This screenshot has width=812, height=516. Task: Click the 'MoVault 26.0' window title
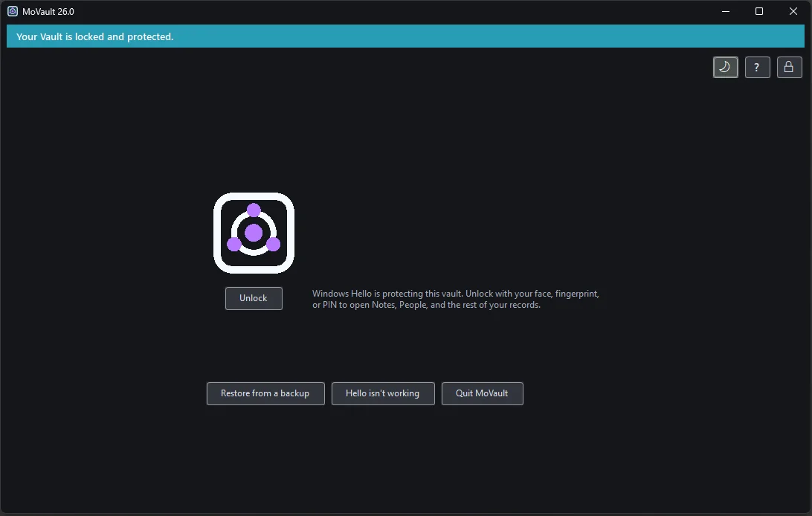click(x=48, y=11)
